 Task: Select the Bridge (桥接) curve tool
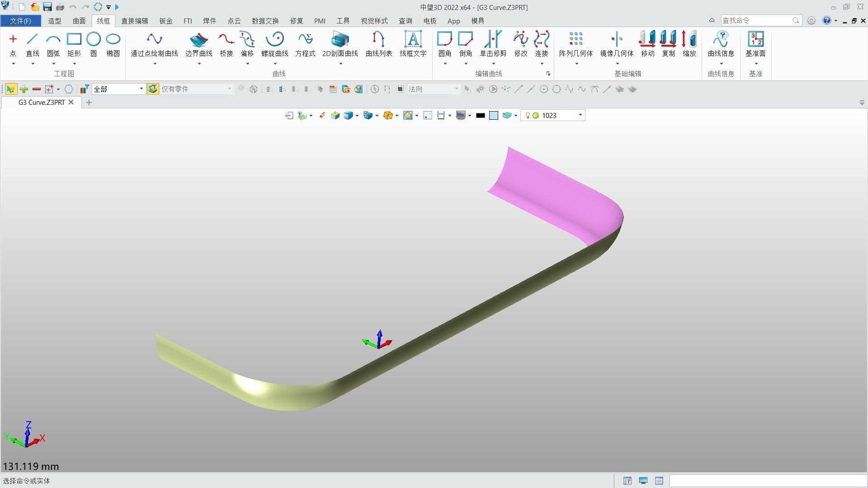226,44
